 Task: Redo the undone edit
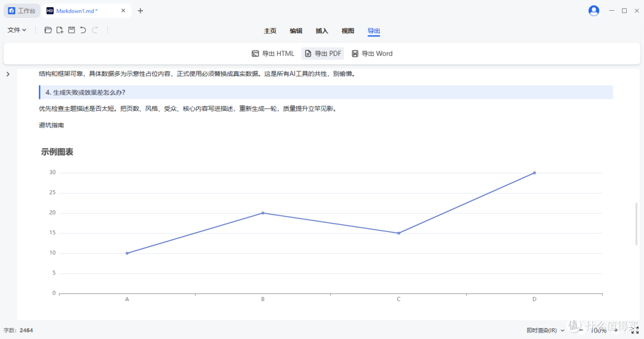click(x=95, y=30)
